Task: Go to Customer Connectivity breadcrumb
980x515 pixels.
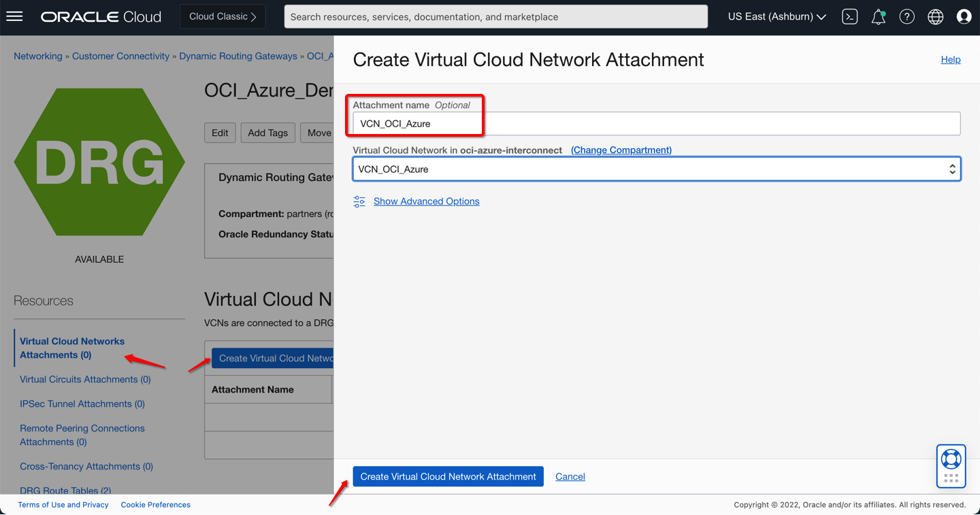Action: tap(120, 56)
